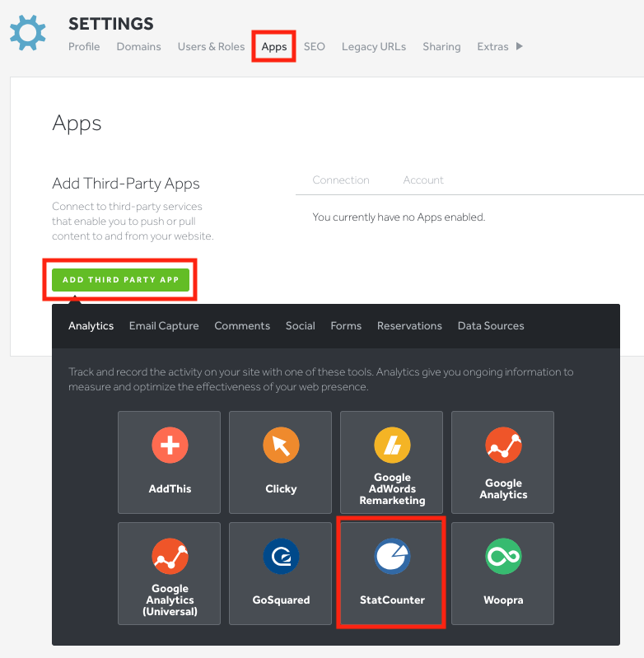
Task: Go to Legacy URLs settings
Action: tap(373, 47)
